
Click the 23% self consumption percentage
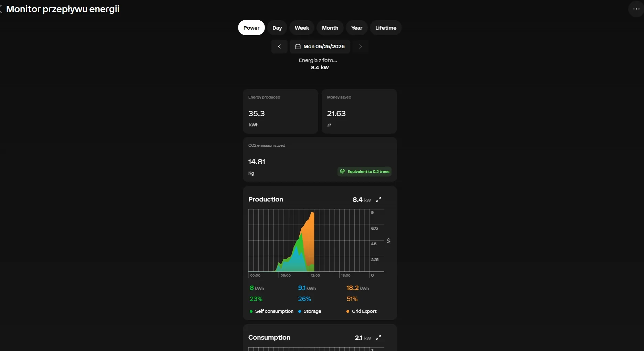(x=256, y=299)
